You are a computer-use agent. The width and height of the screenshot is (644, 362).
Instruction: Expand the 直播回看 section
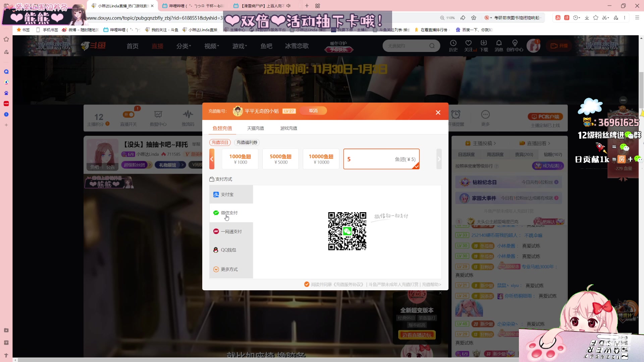tap(535, 143)
